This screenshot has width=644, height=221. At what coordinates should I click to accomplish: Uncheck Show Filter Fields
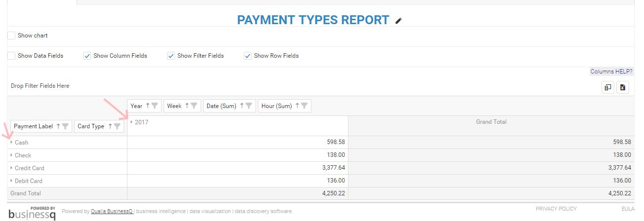point(171,56)
